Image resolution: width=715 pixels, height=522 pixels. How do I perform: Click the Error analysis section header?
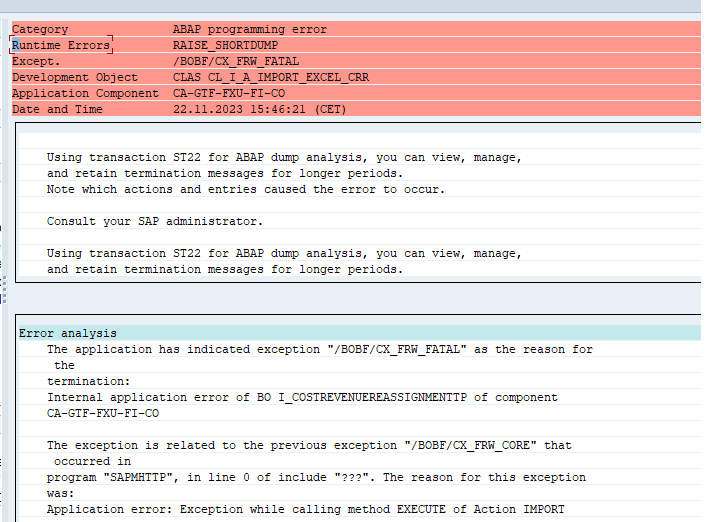tap(67, 333)
